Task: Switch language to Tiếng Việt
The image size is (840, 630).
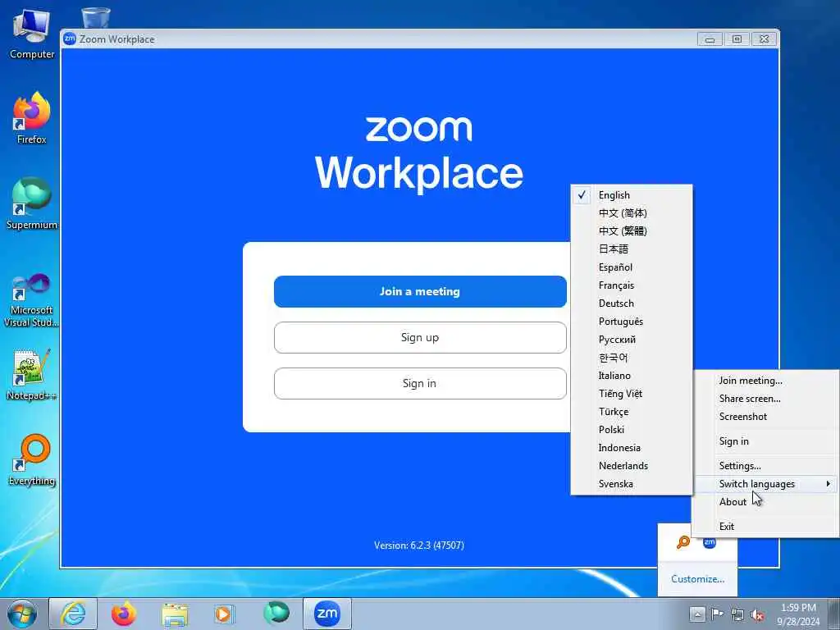Action: pyautogui.click(x=632, y=394)
